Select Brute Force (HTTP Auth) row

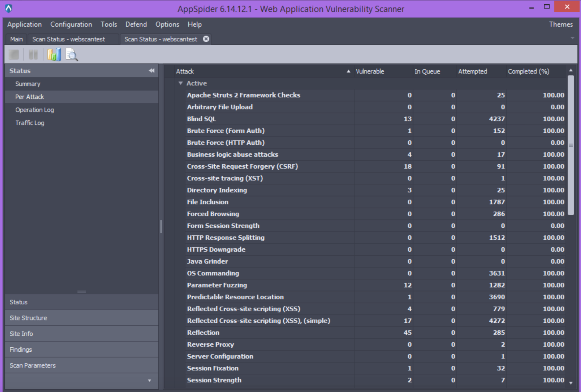pyautogui.click(x=376, y=142)
